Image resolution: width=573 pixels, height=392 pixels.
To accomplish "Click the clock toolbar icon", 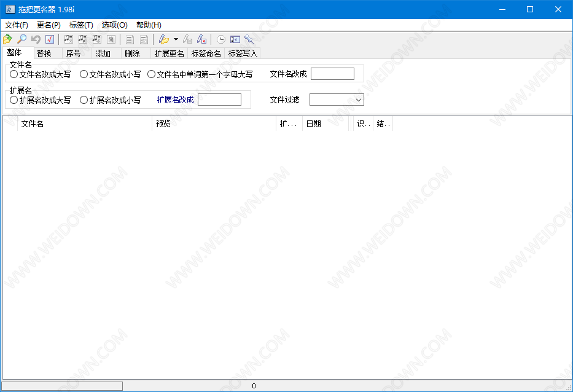I will [x=220, y=39].
